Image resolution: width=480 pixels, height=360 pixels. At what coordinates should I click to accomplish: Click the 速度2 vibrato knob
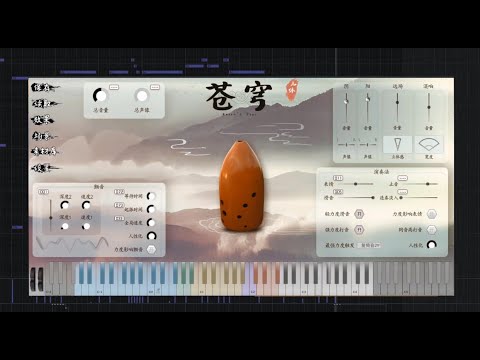tap(86, 205)
